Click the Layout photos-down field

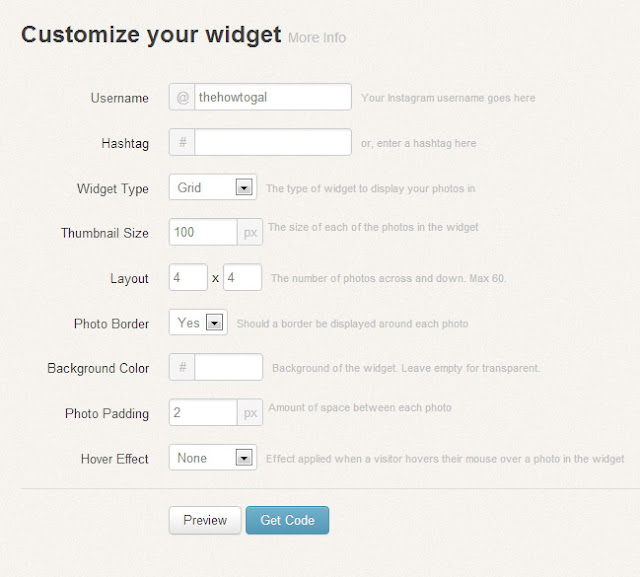pos(242,278)
